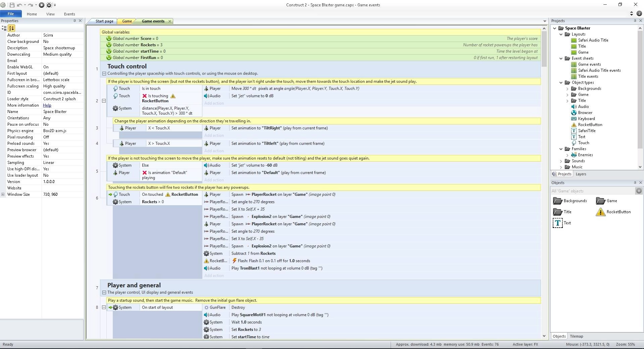Expand the Window Size property
Screen dimensions: 644x349
[x=3, y=194]
